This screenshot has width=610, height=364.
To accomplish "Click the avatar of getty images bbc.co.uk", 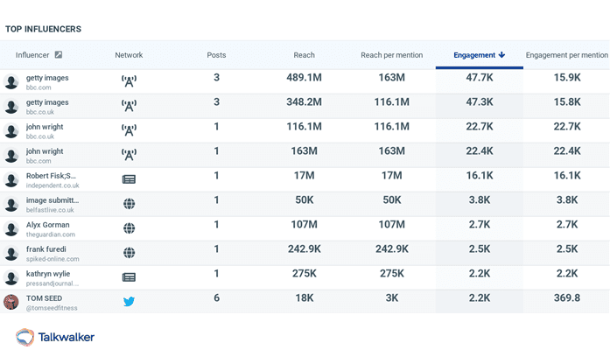I will point(11,106).
